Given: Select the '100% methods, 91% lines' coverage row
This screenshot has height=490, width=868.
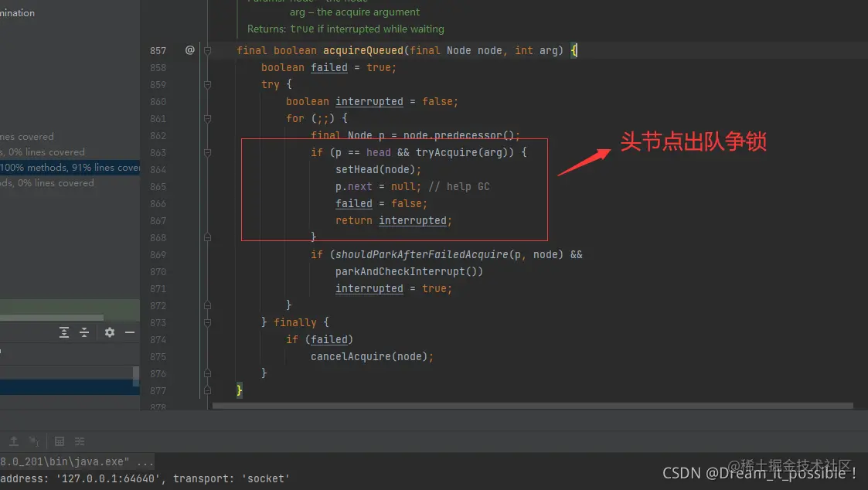Looking at the screenshot, I should coord(70,167).
